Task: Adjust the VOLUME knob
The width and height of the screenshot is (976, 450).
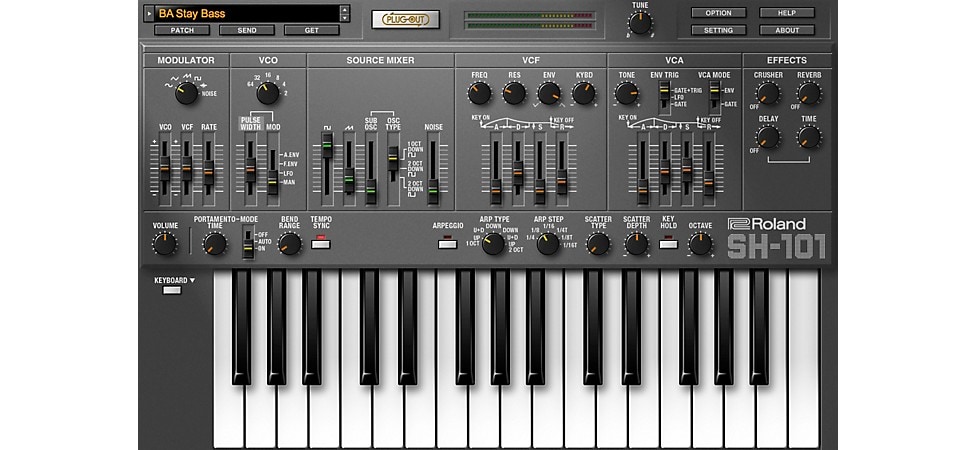Action: (165, 243)
